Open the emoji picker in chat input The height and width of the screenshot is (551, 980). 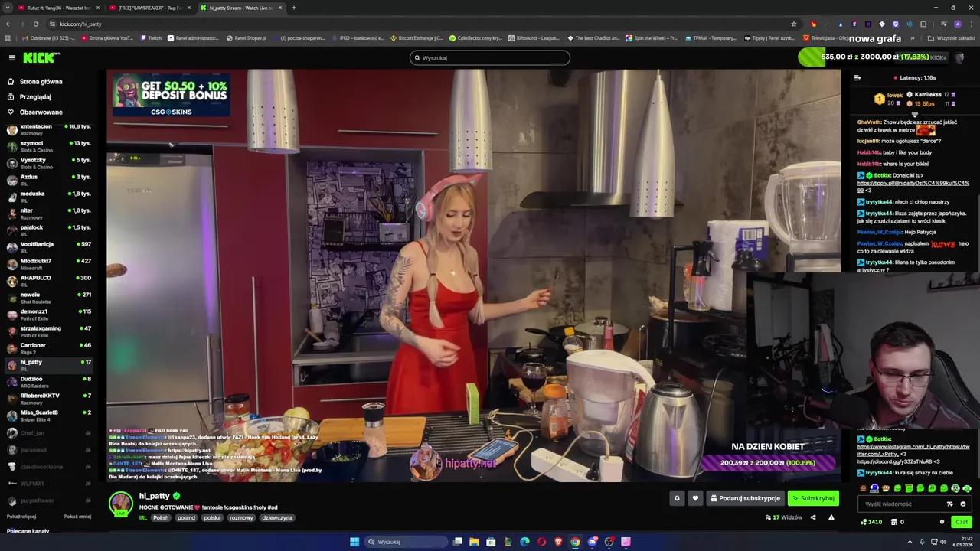tap(962, 504)
